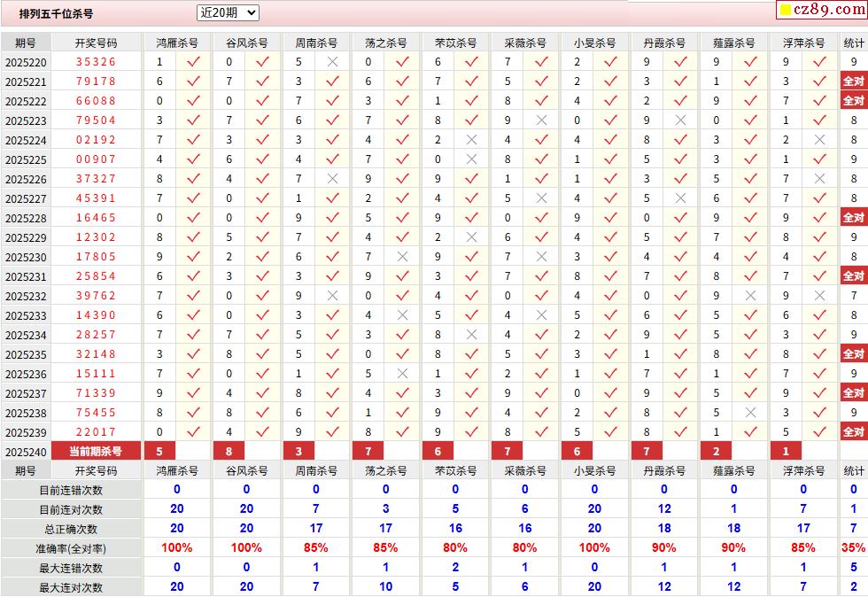
Task: Click the winning number 16465
Action: point(96,218)
